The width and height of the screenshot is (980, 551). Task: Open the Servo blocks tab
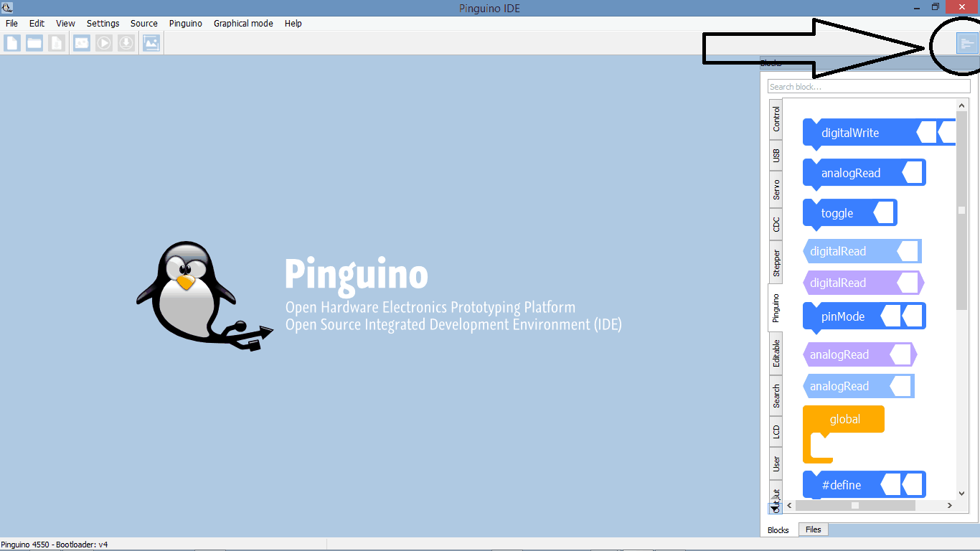click(x=776, y=189)
